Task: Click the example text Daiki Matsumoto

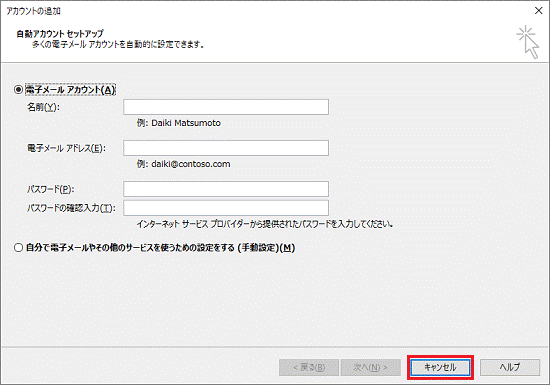Action: (186, 123)
